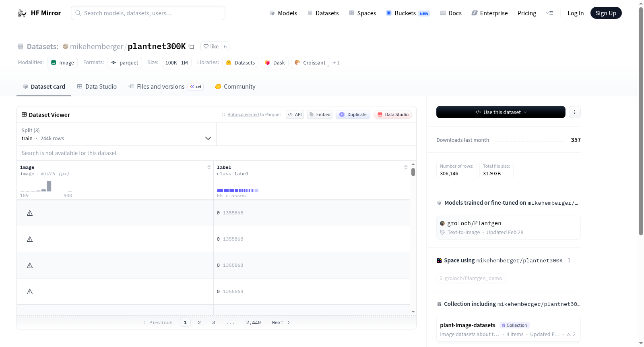The height and width of the screenshot is (347, 644).
Task: Click the Embed button
Action: point(320,114)
